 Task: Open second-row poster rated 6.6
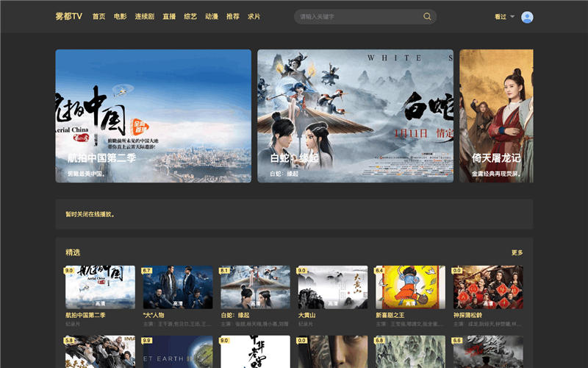coord(488,352)
